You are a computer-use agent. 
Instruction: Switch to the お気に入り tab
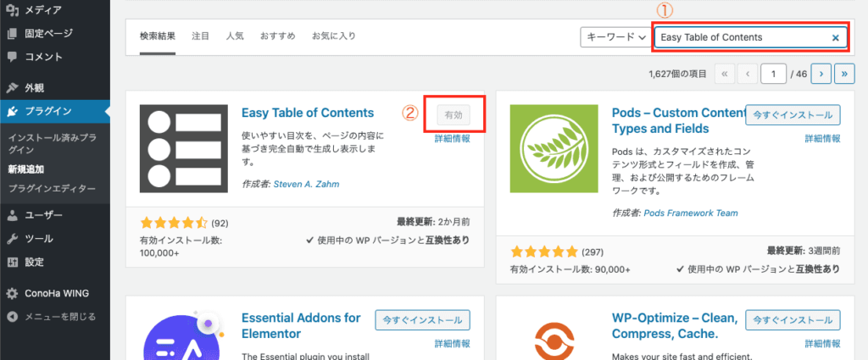[334, 36]
